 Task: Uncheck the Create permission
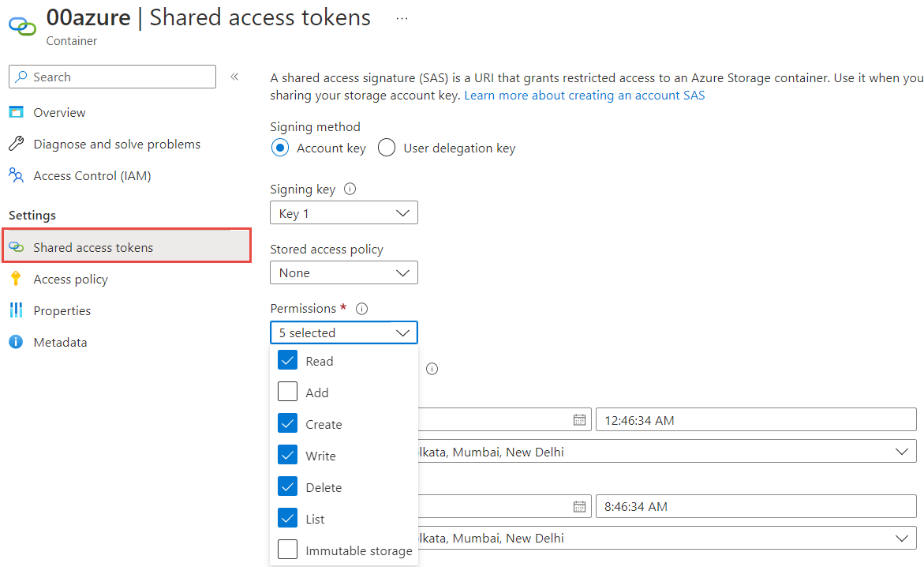[x=287, y=423]
